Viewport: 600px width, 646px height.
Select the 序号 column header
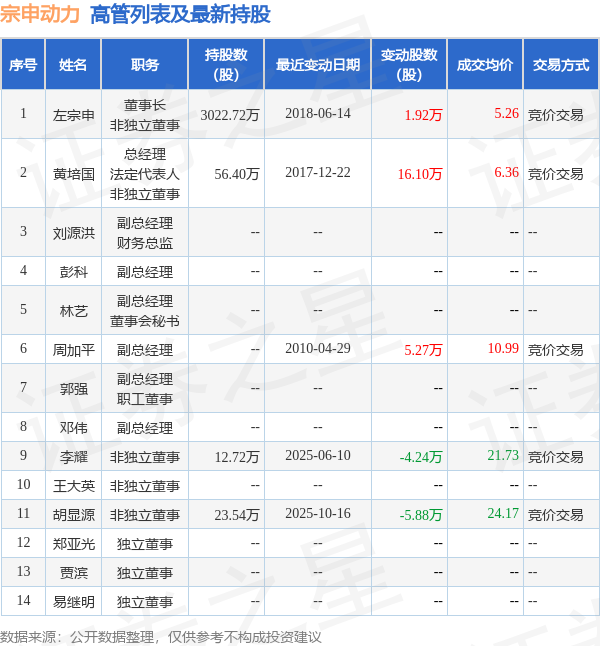(23, 65)
